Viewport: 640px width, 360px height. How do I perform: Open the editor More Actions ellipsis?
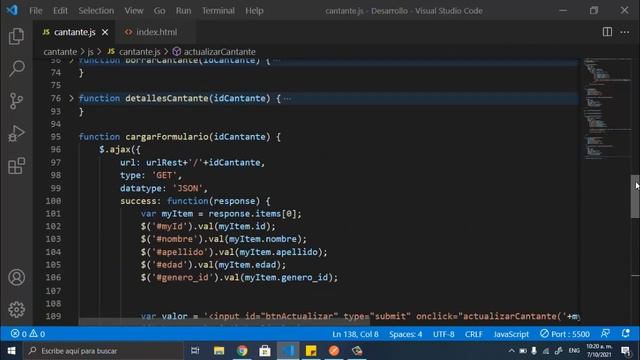click(x=625, y=32)
